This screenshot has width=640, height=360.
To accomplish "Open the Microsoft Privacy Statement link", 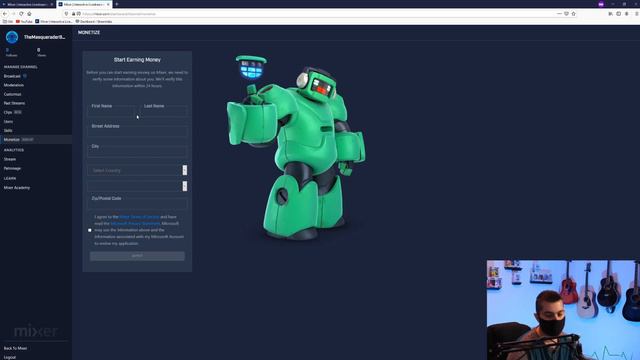I will (x=135, y=223).
